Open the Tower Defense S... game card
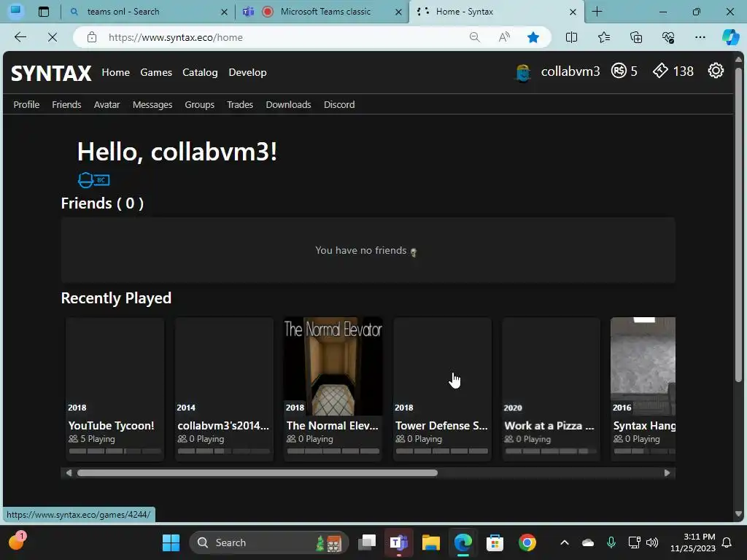 click(x=442, y=389)
